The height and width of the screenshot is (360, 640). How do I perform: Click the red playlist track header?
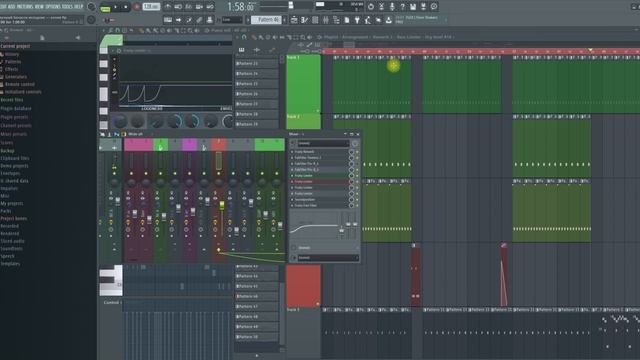click(x=303, y=286)
